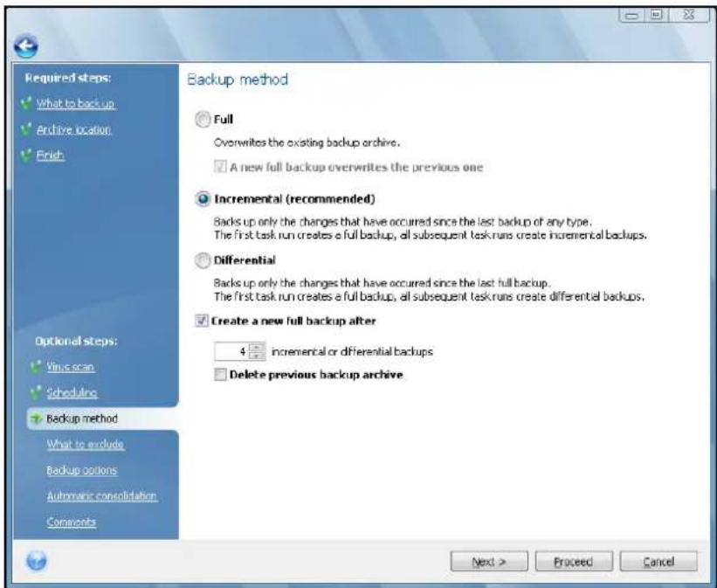Click the 'Required steps:' heading

[x=67, y=78]
